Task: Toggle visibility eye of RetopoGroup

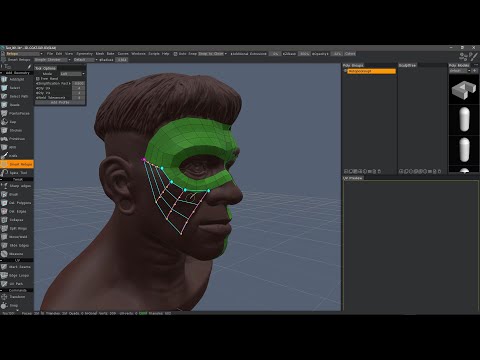Action: 345,71
